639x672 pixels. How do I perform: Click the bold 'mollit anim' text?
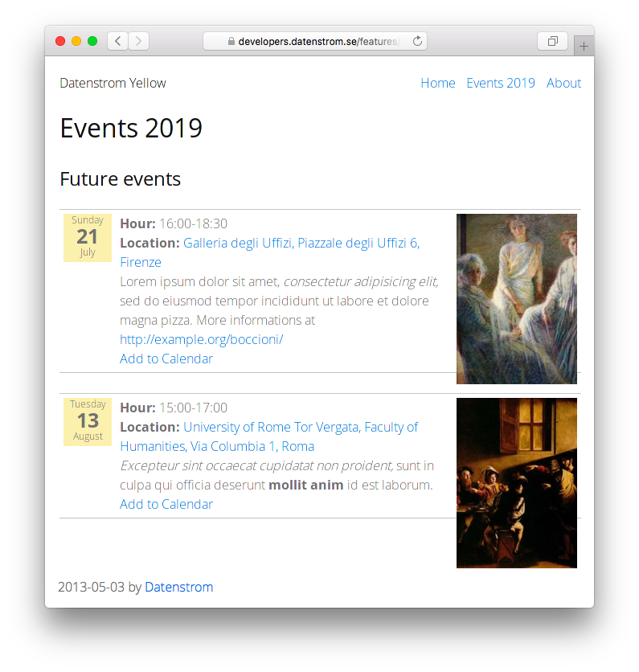tap(306, 486)
